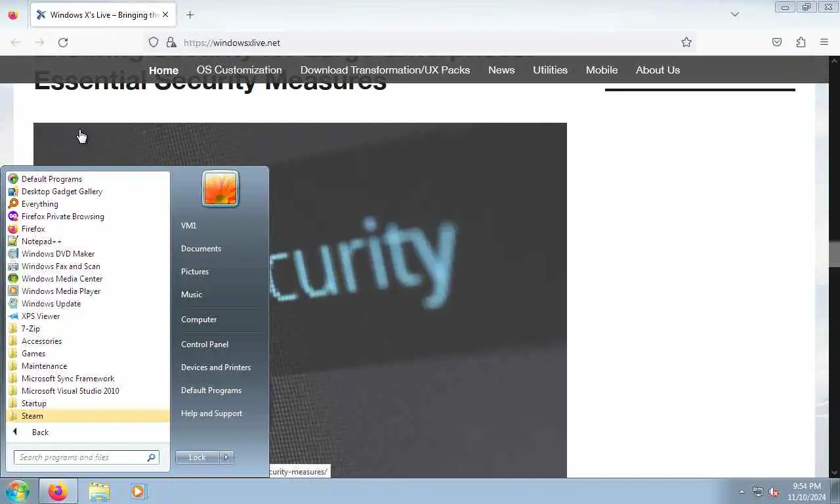Open the News nav link

(501, 70)
